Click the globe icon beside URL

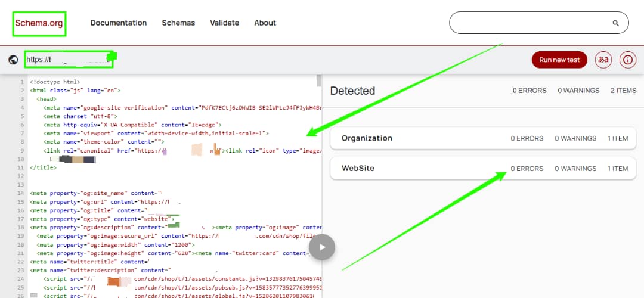click(x=13, y=60)
